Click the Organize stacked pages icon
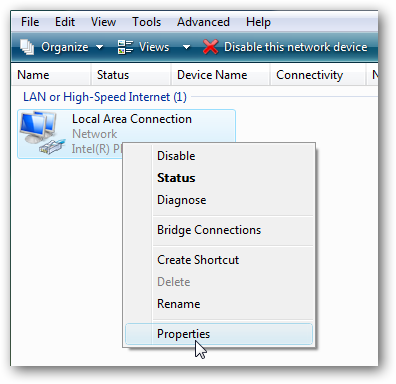This screenshot has width=396, height=384. click(x=27, y=47)
